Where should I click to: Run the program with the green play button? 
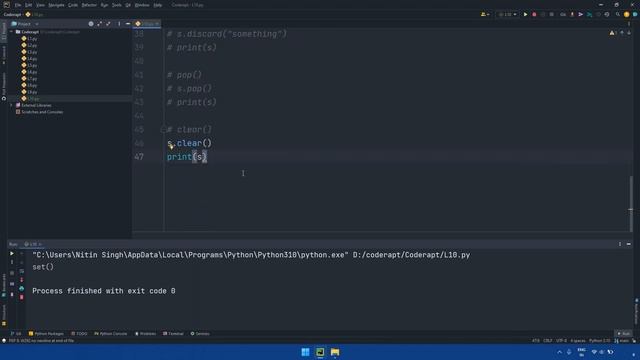pos(525,14)
